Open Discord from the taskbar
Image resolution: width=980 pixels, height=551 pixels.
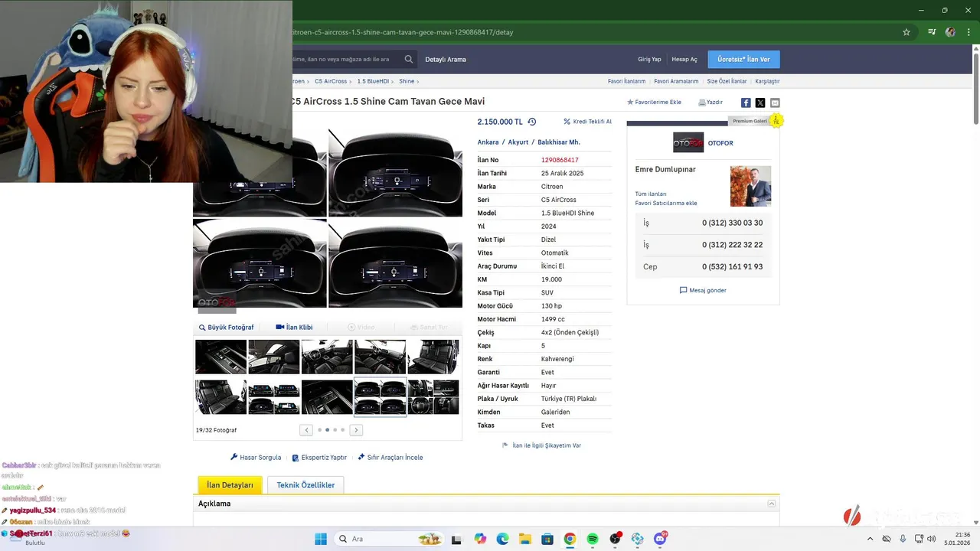(660, 539)
